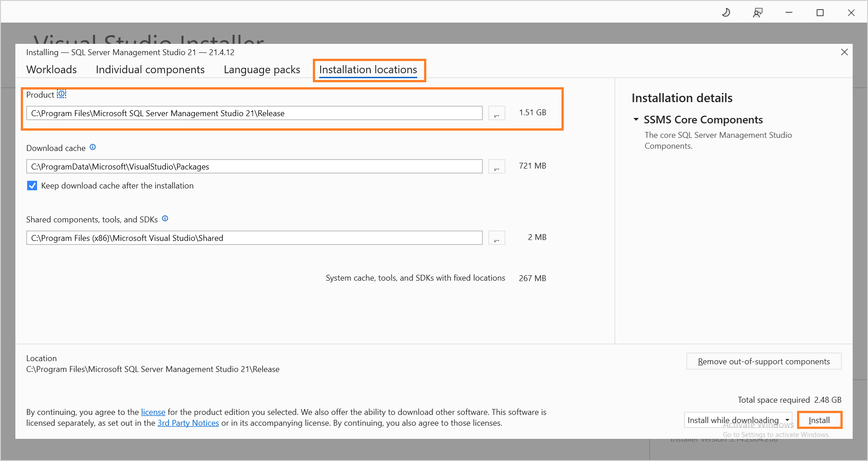The width and height of the screenshot is (868, 461).
Task: Open the browse dialog for Shared components
Action: [x=496, y=238]
